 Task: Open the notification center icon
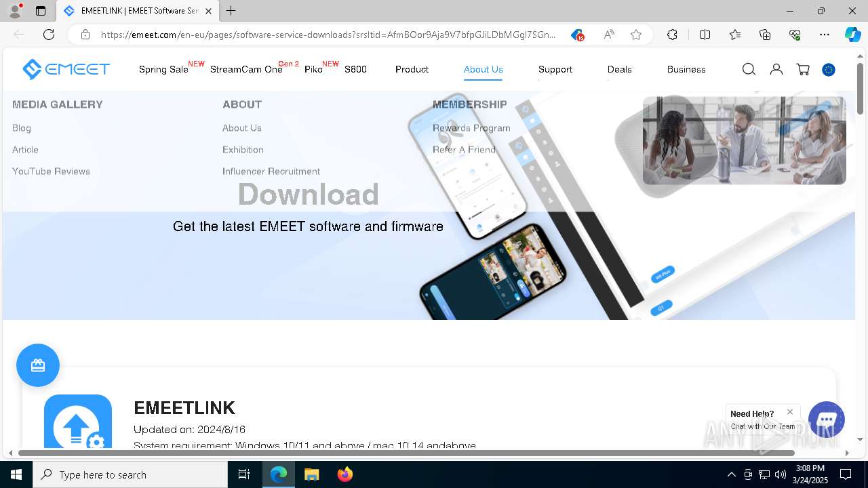[x=846, y=474]
